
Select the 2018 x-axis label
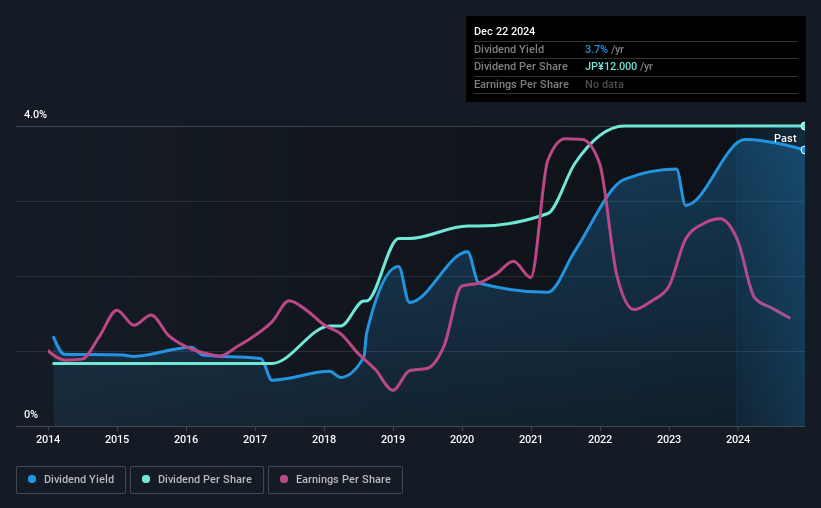point(324,439)
